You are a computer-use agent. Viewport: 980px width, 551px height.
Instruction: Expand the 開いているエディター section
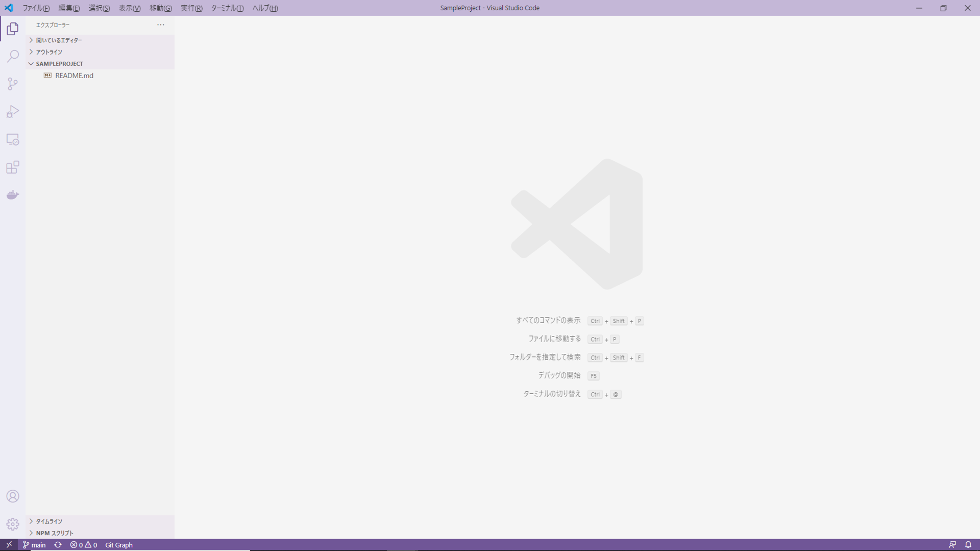coord(100,40)
